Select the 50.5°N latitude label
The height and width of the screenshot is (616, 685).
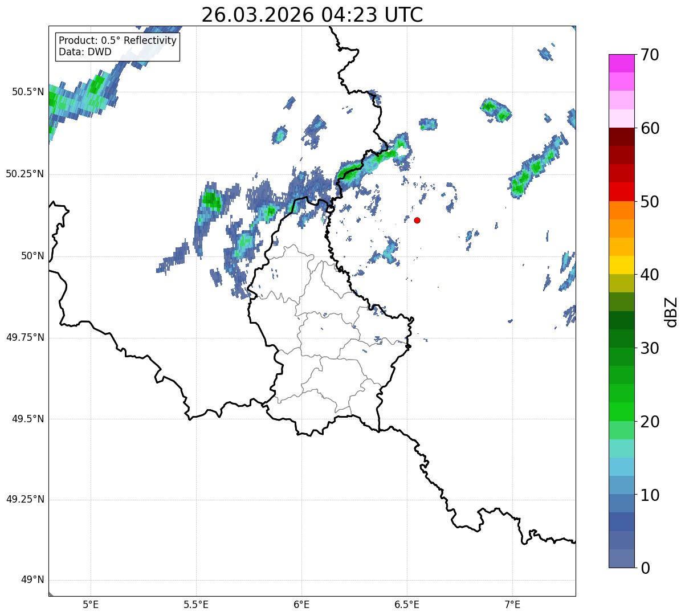[28, 92]
